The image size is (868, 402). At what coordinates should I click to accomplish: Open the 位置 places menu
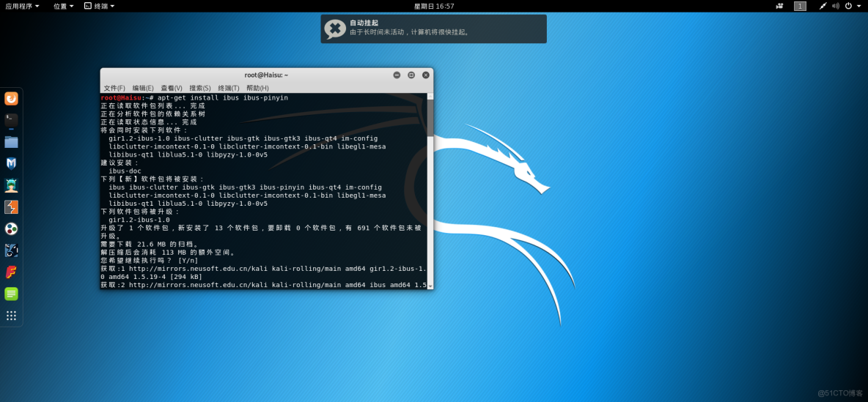[64, 6]
